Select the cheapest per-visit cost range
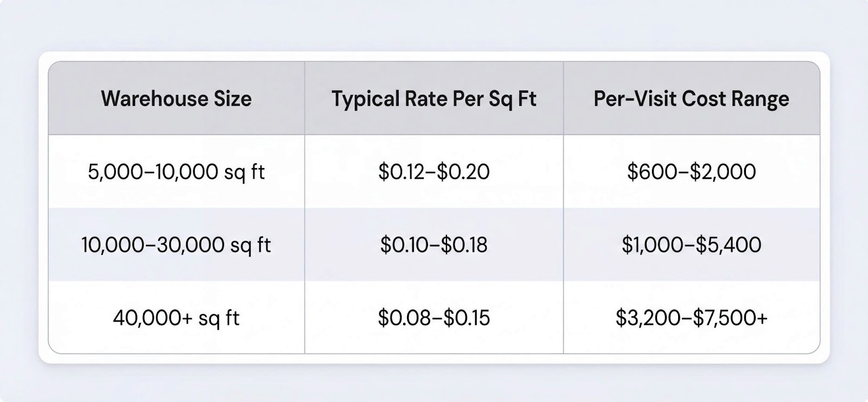The width and height of the screenshot is (868, 402). 691,172
